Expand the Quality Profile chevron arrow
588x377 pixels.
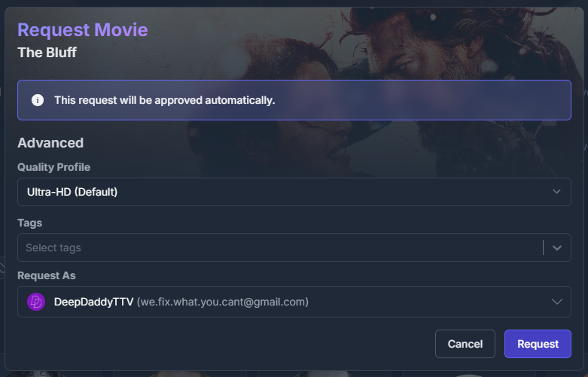[556, 192]
